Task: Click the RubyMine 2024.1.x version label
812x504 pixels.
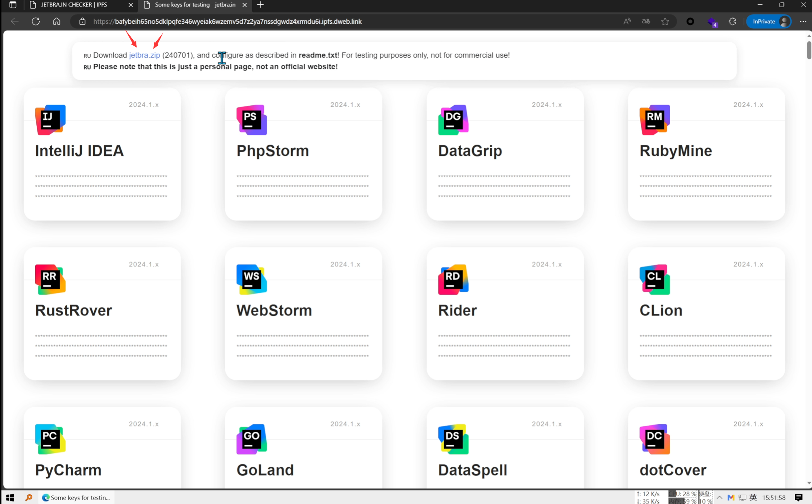Action: coord(748,105)
